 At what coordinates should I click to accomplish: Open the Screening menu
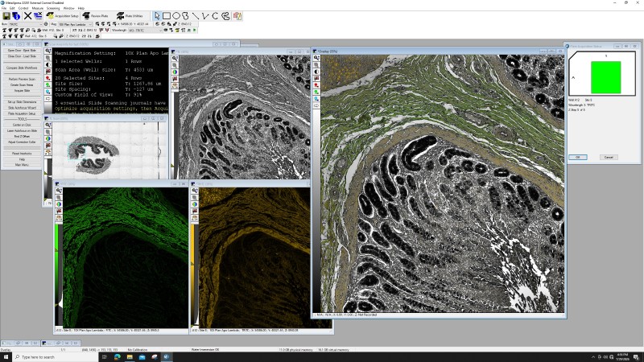pos(53,8)
